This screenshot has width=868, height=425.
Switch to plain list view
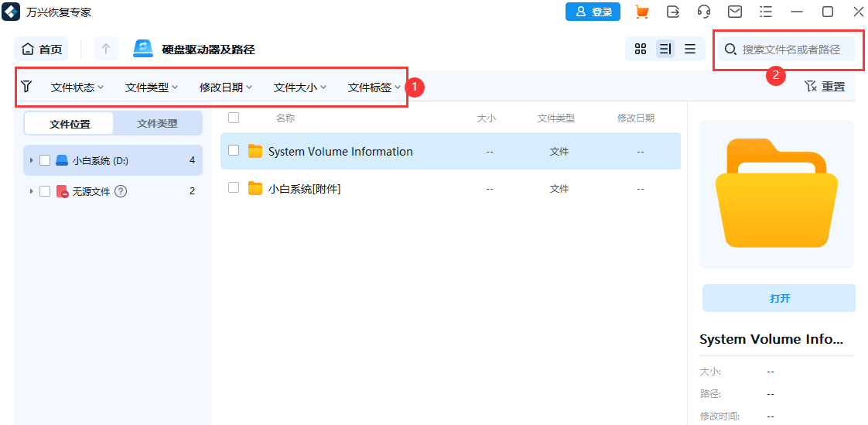pos(690,49)
